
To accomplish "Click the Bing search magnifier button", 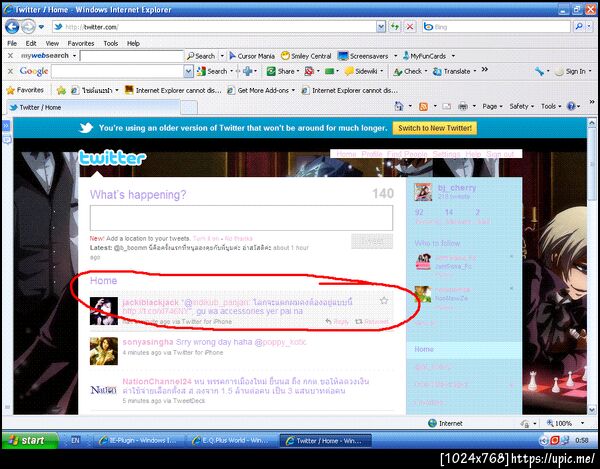I will coord(579,26).
